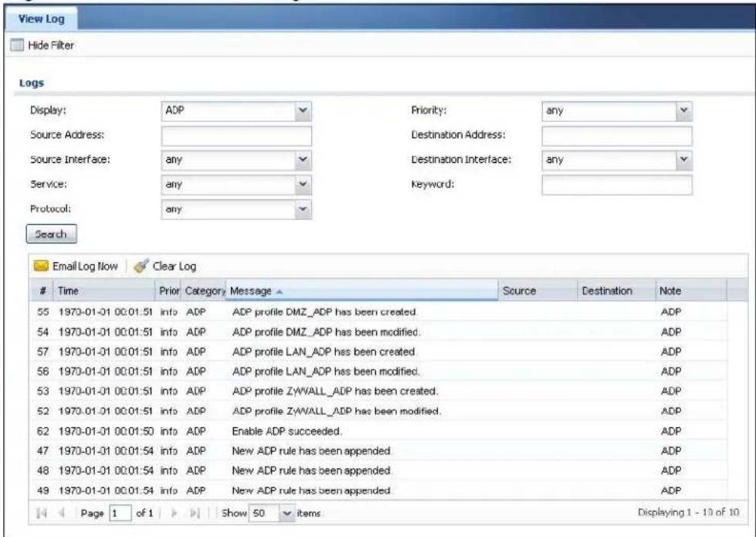
Task: Select log row ZyWALL_ADP has been created
Action: pos(378,391)
